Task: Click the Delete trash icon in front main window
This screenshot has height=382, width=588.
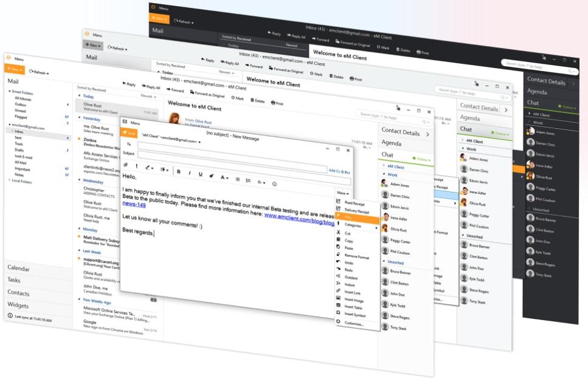Action: click(252, 100)
